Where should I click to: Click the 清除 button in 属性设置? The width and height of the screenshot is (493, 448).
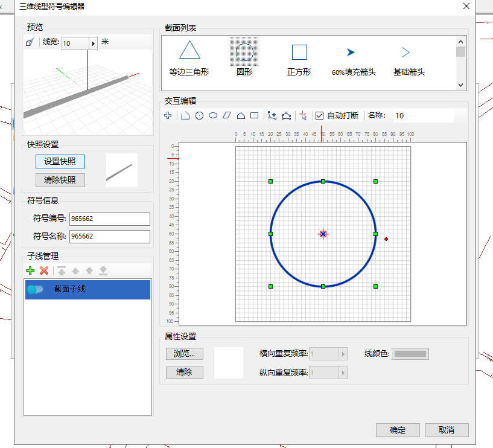(185, 373)
